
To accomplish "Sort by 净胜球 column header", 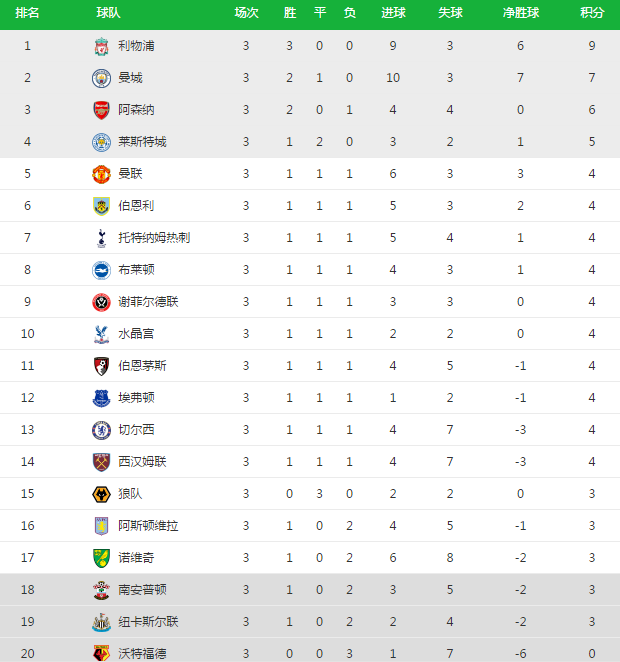I will tap(521, 13).
